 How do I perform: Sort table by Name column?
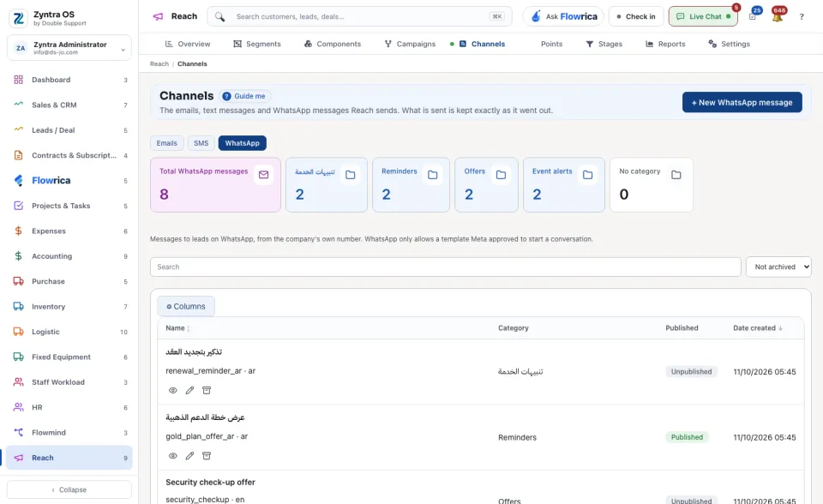pyautogui.click(x=177, y=328)
